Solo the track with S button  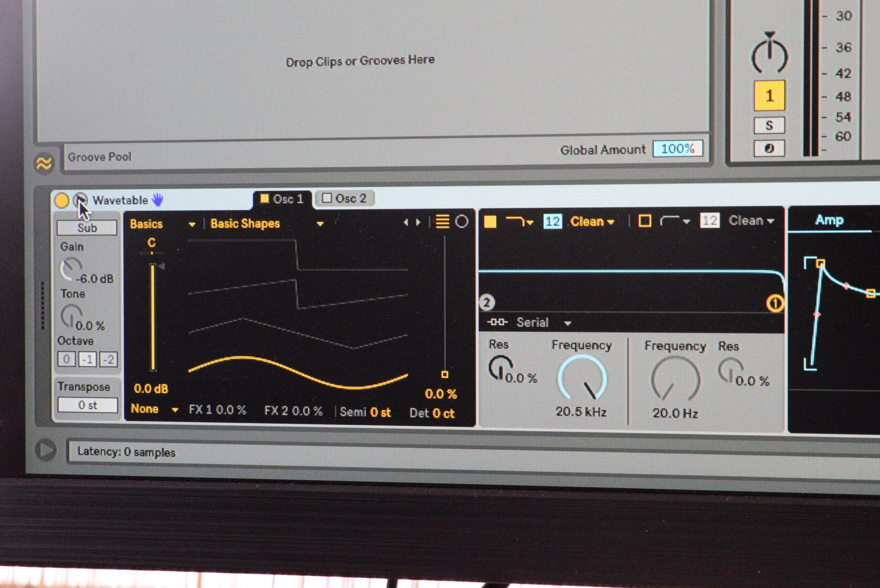tap(769, 125)
